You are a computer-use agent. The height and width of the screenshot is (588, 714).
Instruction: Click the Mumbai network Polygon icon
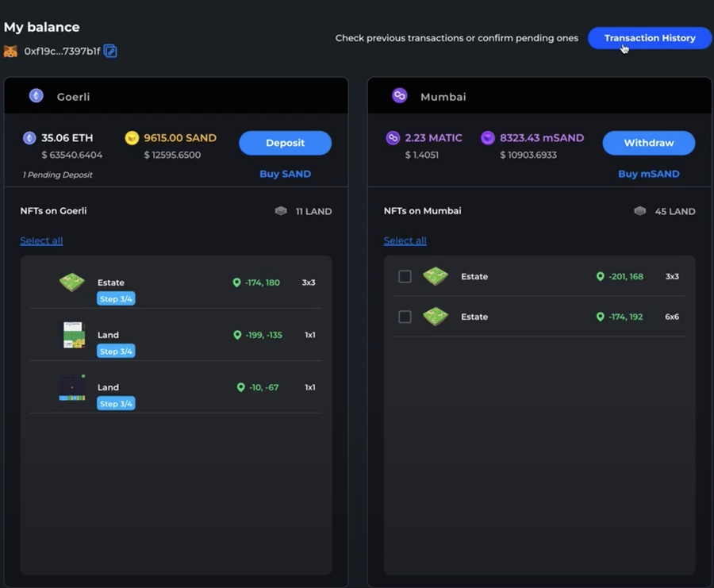coord(400,96)
